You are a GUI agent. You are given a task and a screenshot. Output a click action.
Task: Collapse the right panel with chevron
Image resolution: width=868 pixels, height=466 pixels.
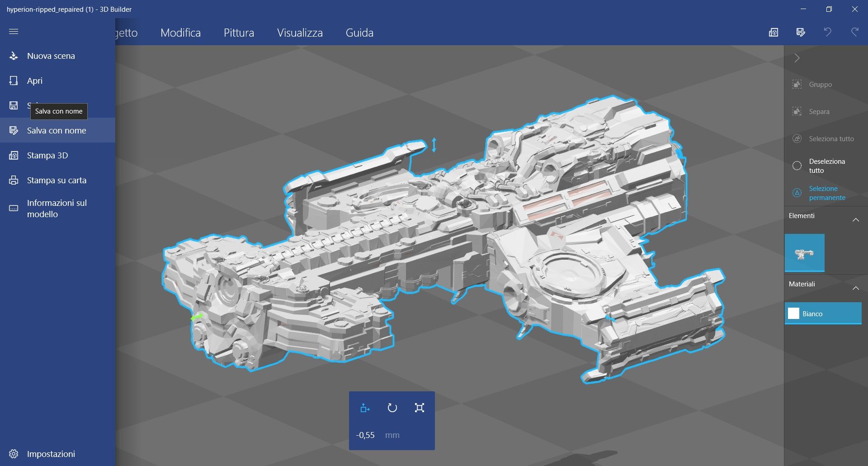pos(797,58)
